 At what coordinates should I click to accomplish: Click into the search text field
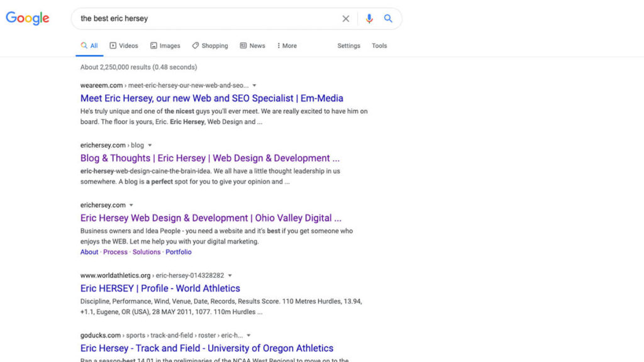[x=208, y=19]
